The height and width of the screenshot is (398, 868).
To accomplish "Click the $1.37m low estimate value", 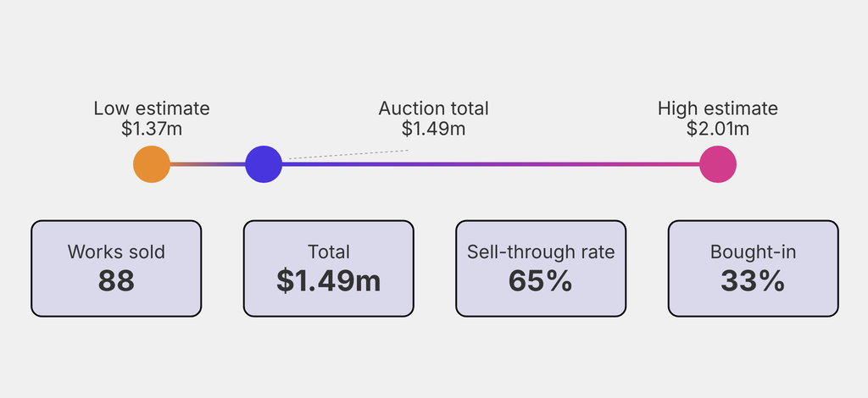I will coord(152,129).
